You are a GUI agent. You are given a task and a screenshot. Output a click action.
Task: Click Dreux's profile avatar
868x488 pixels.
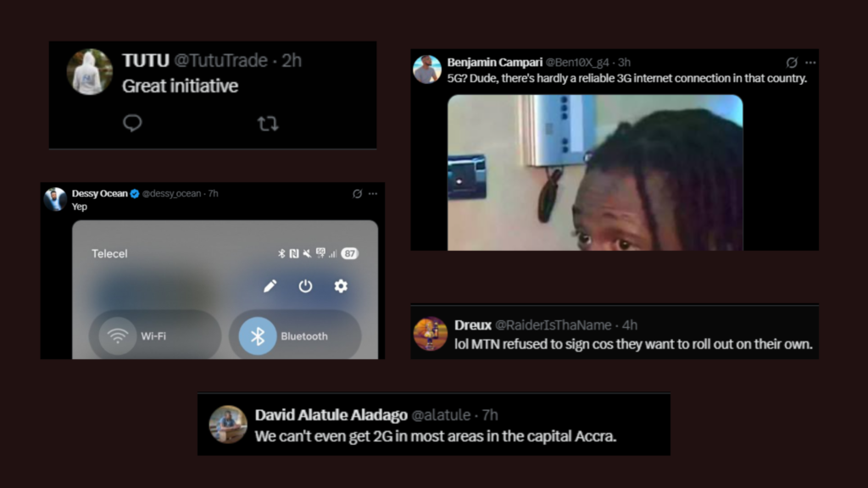pos(430,334)
